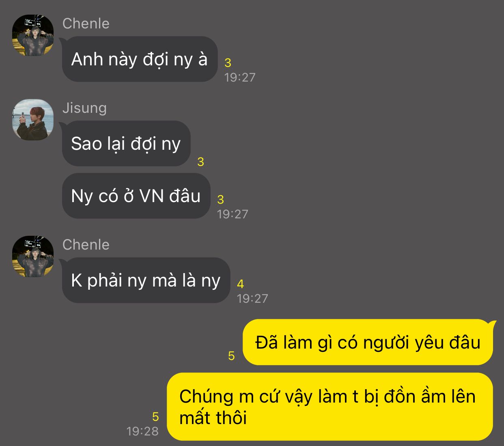The height and width of the screenshot is (446, 504).
Task: Tap the 19:27 timestamp beside "K phải ny mà là ny"
Action: (252, 298)
